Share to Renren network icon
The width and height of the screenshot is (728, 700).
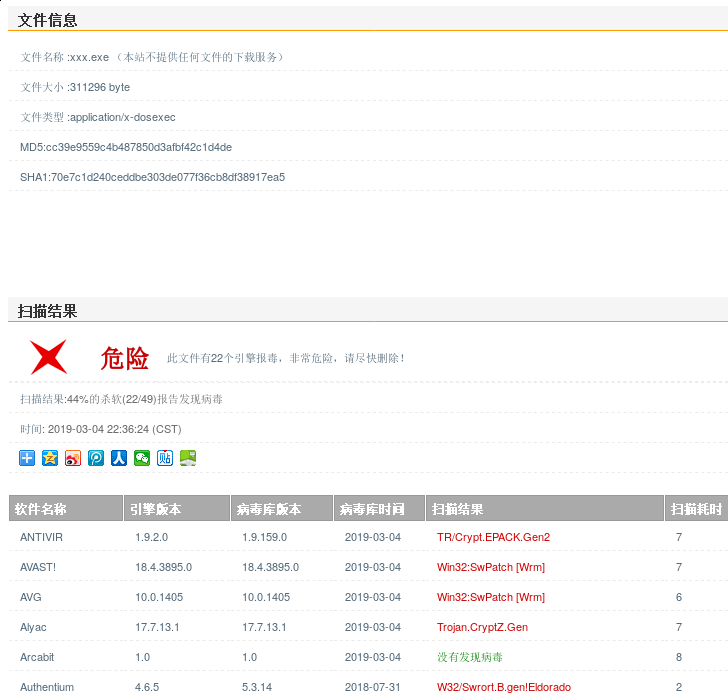[119, 458]
